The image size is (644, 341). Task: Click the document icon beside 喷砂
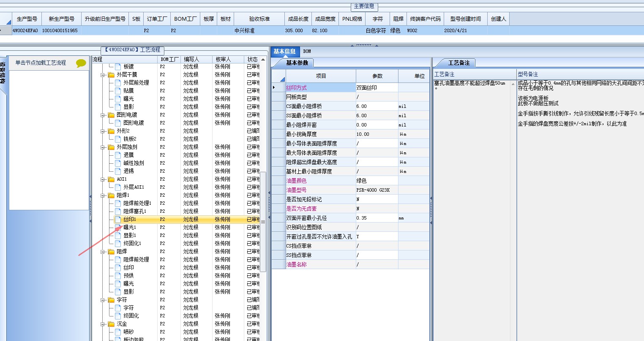coord(118,332)
